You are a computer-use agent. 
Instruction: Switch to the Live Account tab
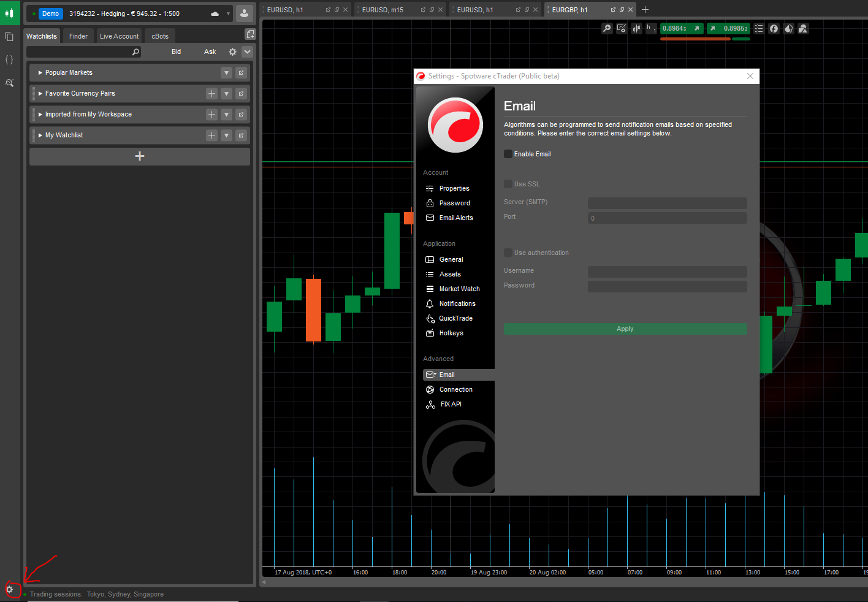[120, 36]
